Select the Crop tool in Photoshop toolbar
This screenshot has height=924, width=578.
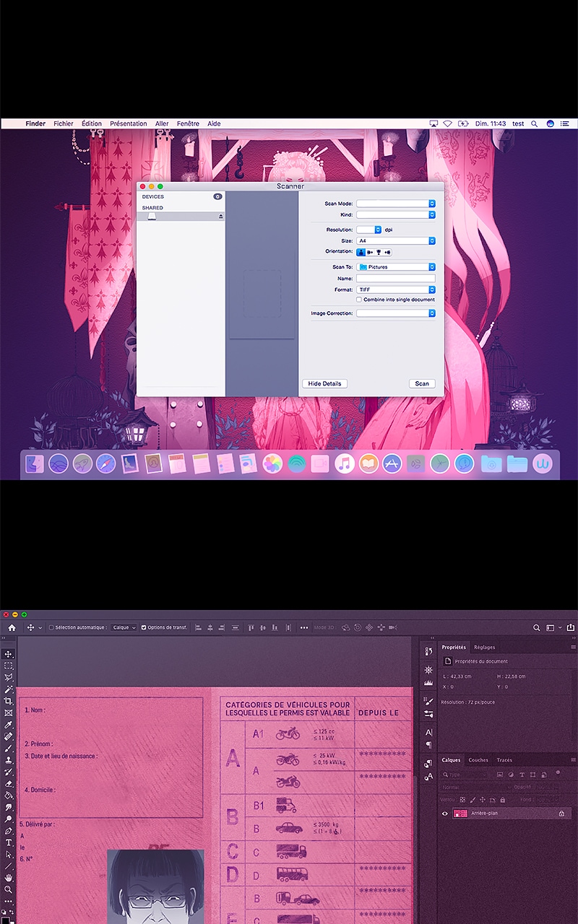click(9, 701)
